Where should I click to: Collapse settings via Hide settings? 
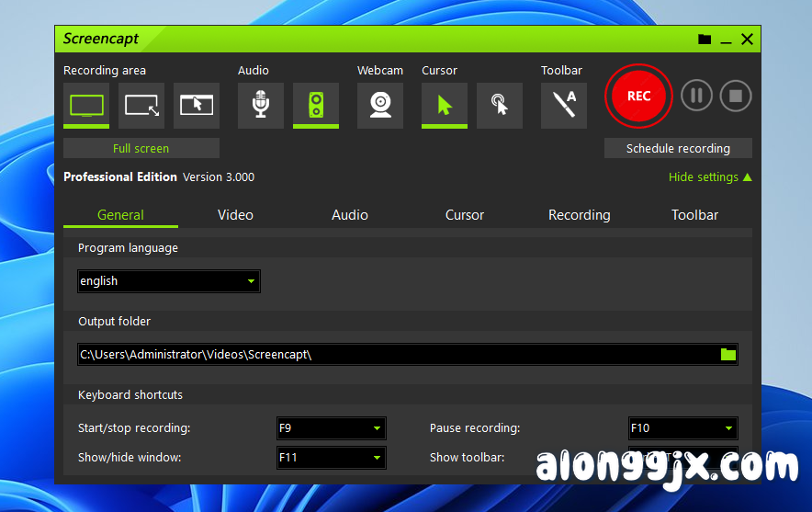tap(710, 177)
